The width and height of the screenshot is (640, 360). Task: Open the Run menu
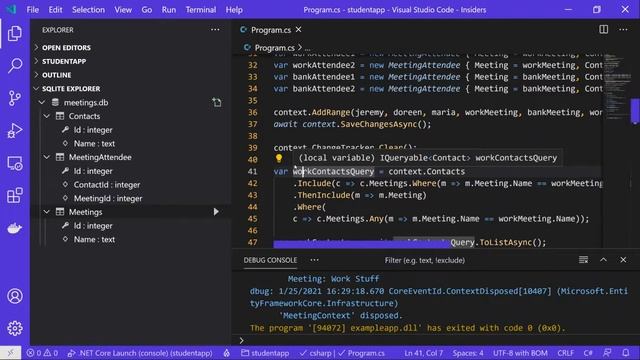point(169,9)
